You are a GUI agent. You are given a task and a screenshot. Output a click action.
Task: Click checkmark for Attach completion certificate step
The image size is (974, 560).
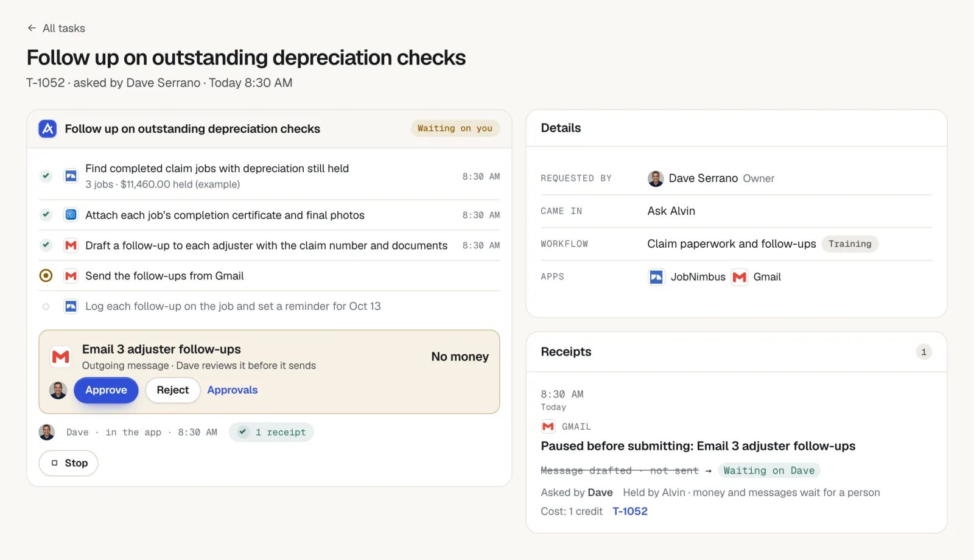point(46,214)
